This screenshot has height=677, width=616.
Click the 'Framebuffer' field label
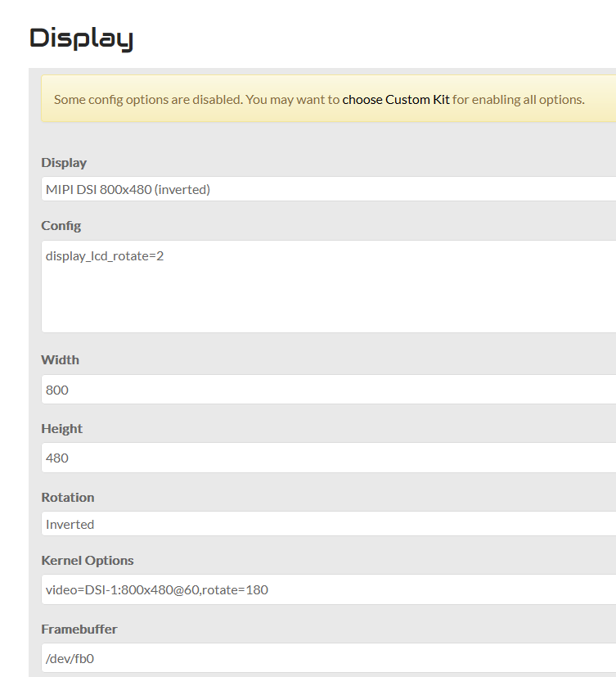[x=79, y=630]
